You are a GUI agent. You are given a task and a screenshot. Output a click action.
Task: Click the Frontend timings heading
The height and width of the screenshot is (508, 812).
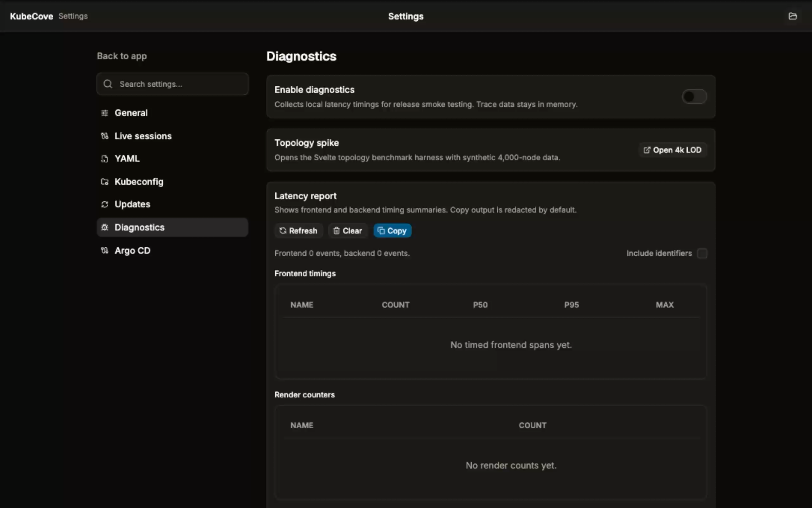click(305, 274)
